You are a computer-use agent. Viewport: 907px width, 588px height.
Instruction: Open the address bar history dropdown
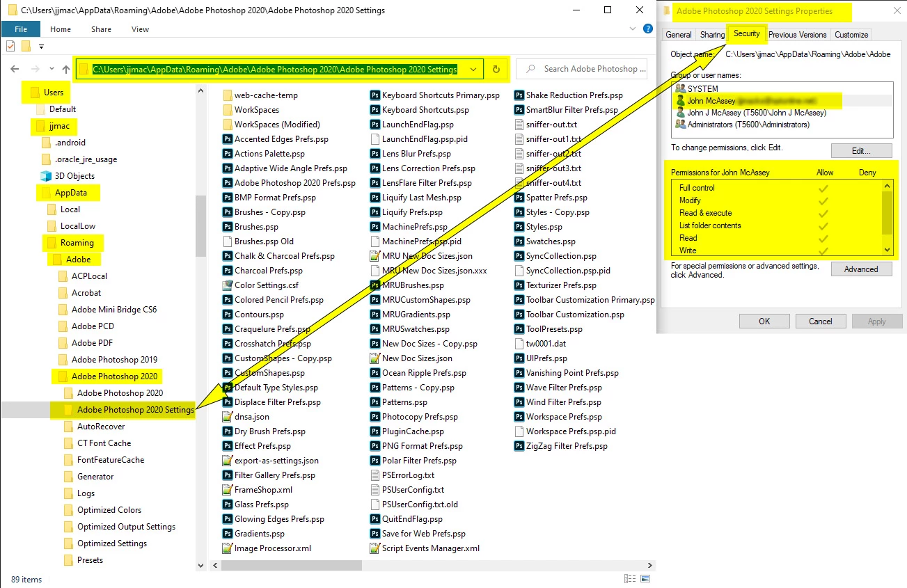pos(473,69)
